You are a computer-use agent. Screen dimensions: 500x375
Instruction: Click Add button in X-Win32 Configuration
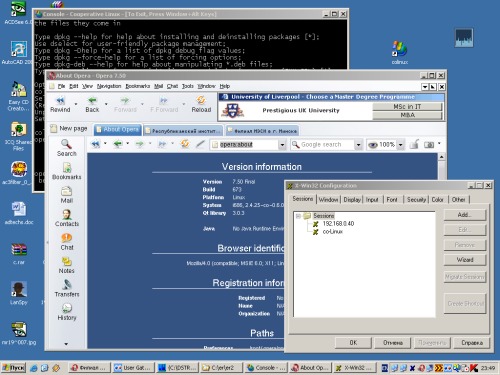tap(465, 215)
